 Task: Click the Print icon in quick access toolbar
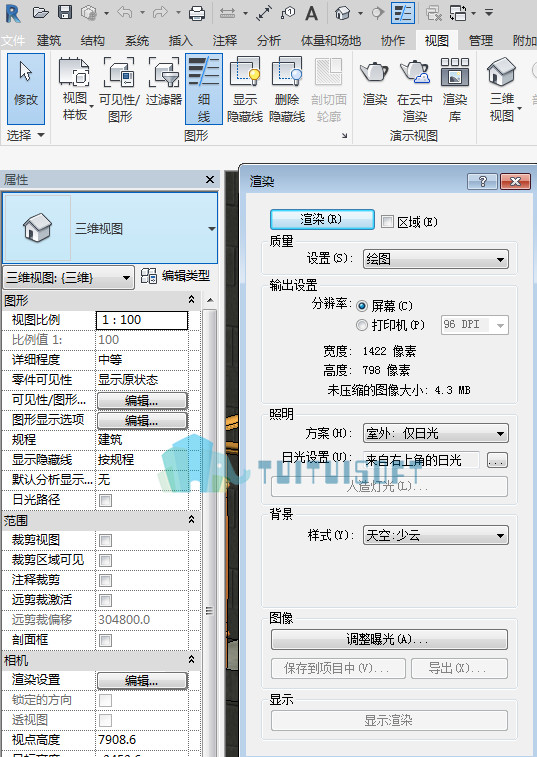click(197, 13)
